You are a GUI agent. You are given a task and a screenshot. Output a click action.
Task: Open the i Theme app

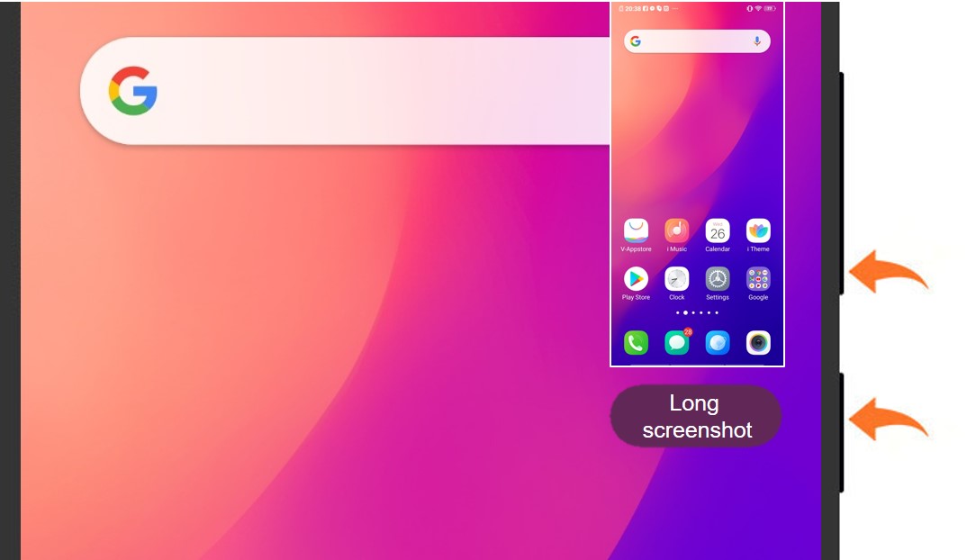pyautogui.click(x=758, y=231)
